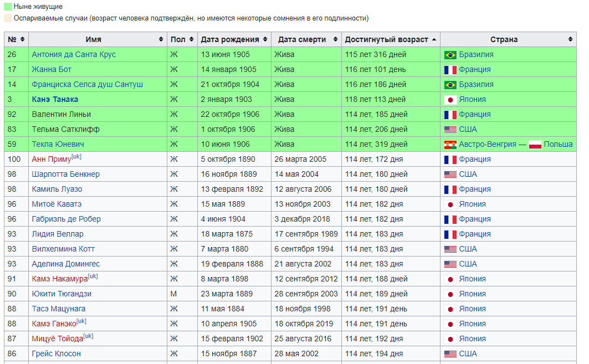
Task: Open Камиль Луазо article link
Action: (57, 189)
